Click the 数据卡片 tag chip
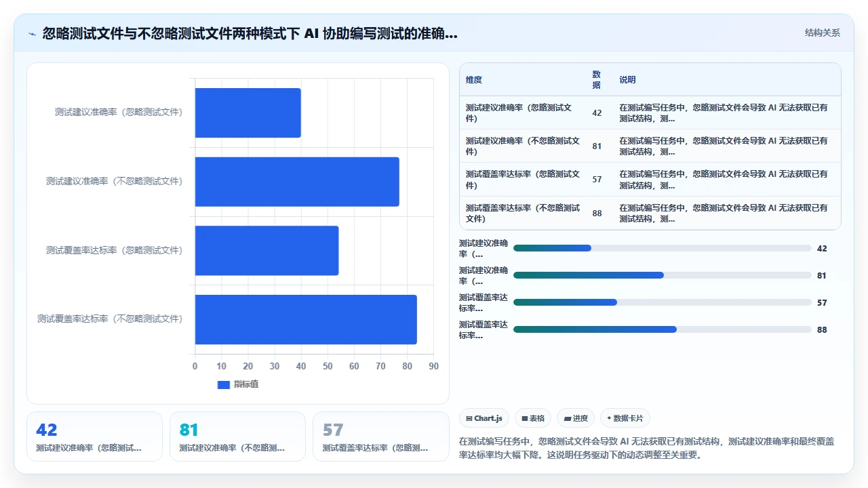Image resolution: width=868 pixels, height=488 pixels. click(625, 418)
